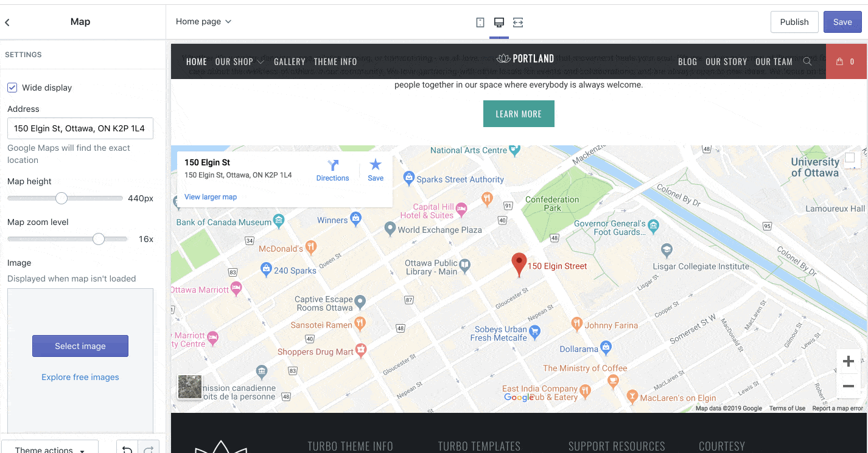Viewport: 868px width, 453px height.
Task: Select the desktop preview icon
Action: coord(499,22)
